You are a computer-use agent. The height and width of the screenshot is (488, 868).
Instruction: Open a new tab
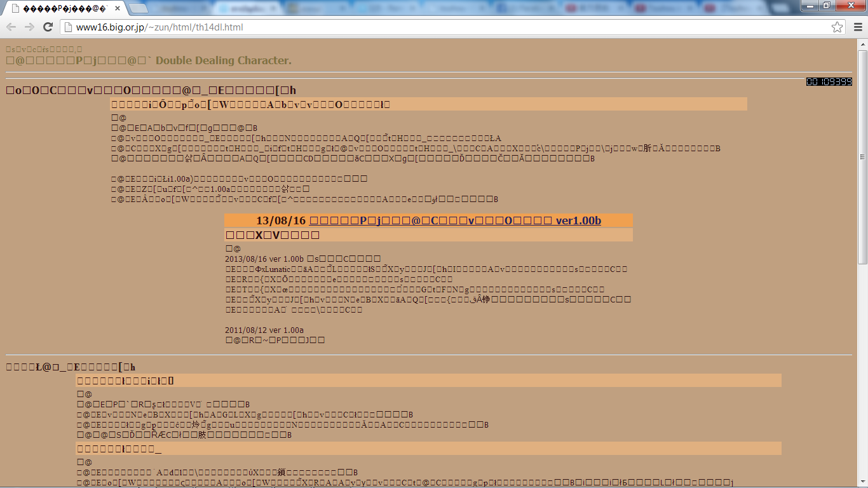point(138,8)
